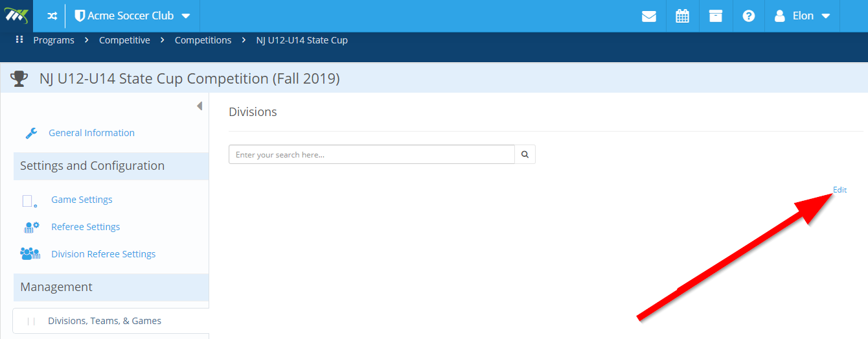
Task: Select Divisions, Teams, & Games tab
Action: 111,321
